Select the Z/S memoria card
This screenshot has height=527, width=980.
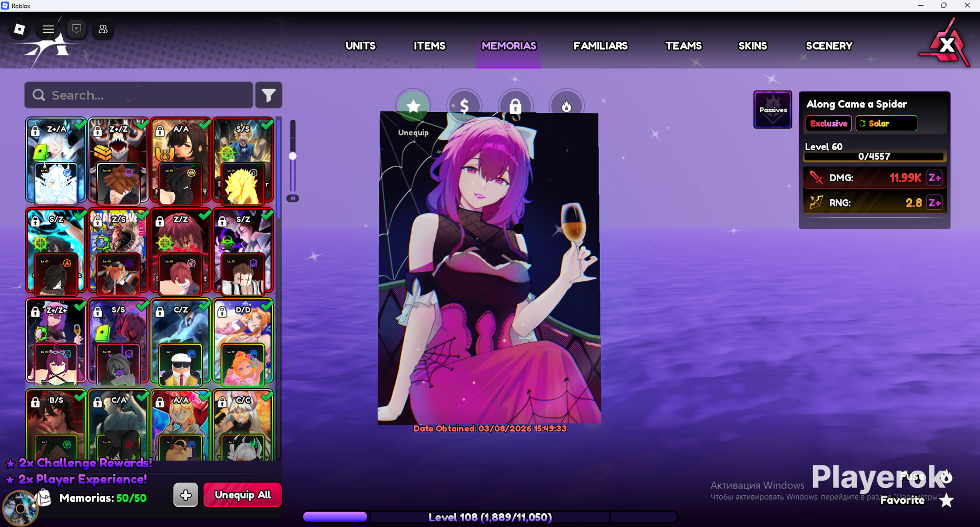tap(118, 251)
